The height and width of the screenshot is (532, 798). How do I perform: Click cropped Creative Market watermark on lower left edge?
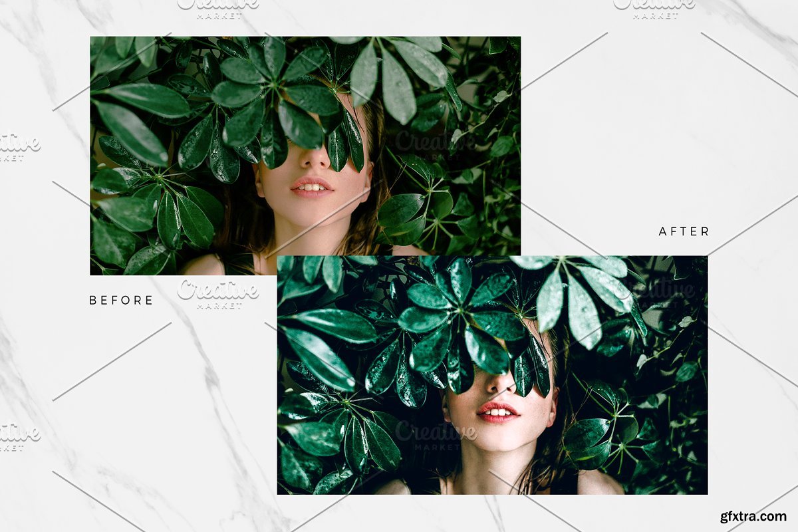tap(19, 436)
